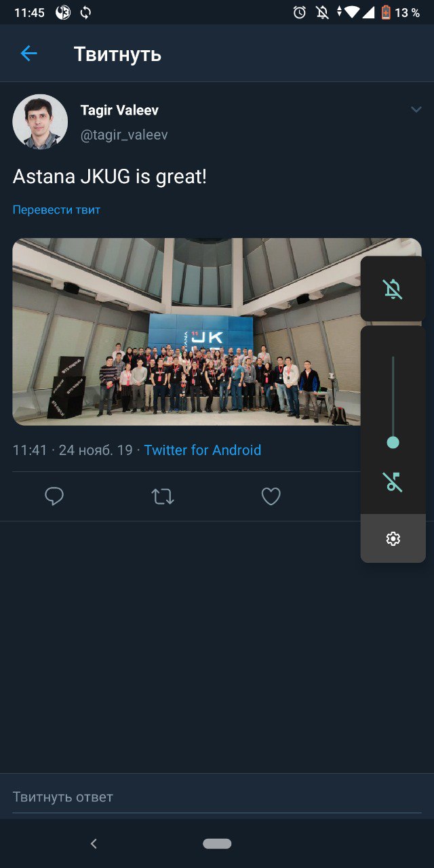Like the tweet with heart icon
The image size is (434, 868).
pos(271,497)
